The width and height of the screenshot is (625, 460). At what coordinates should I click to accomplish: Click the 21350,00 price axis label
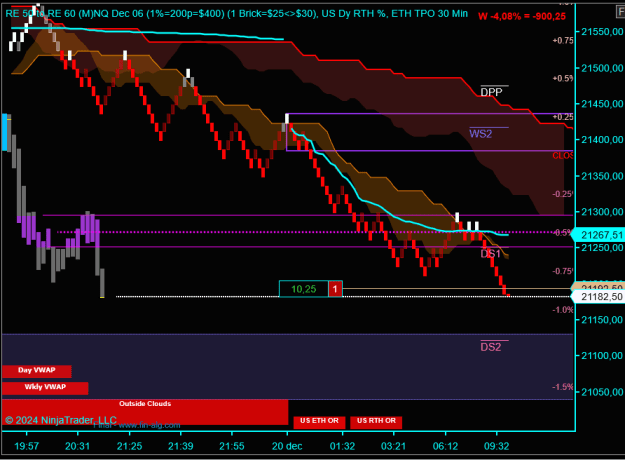pyautogui.click(x=602, y=176)
